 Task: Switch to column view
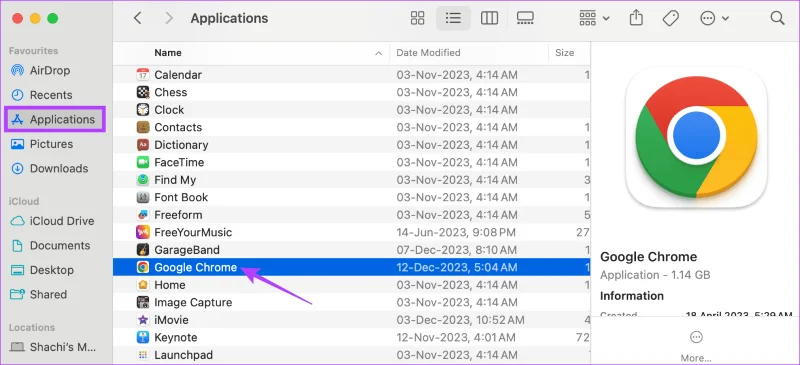point(489,18)
